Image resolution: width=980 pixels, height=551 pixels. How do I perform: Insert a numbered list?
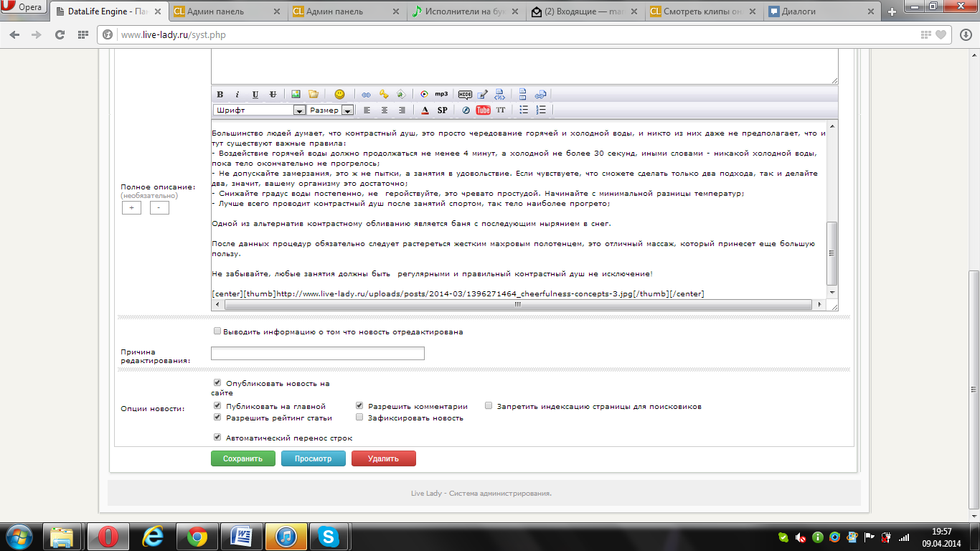(x=542, y=110)
